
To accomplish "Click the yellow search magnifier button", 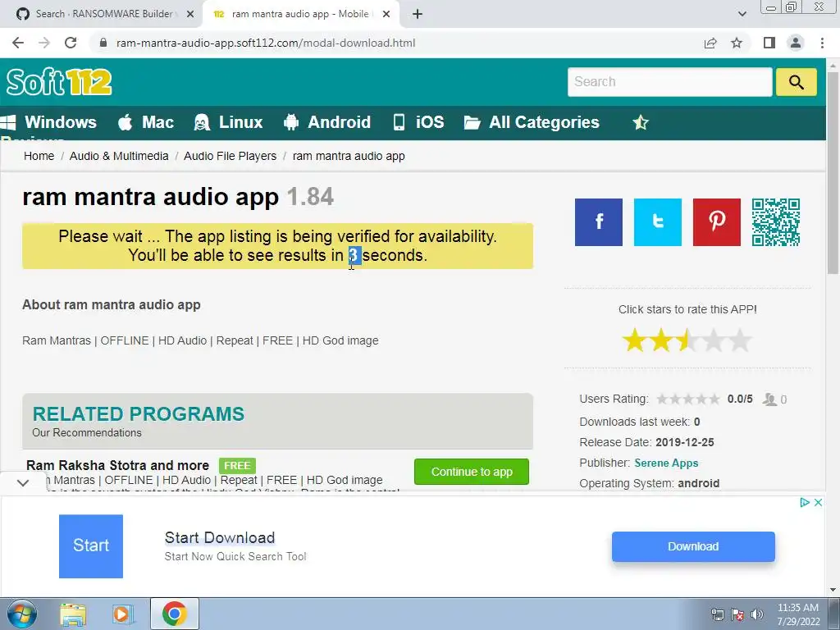I will pyautogui.click(x=796, y=82).
